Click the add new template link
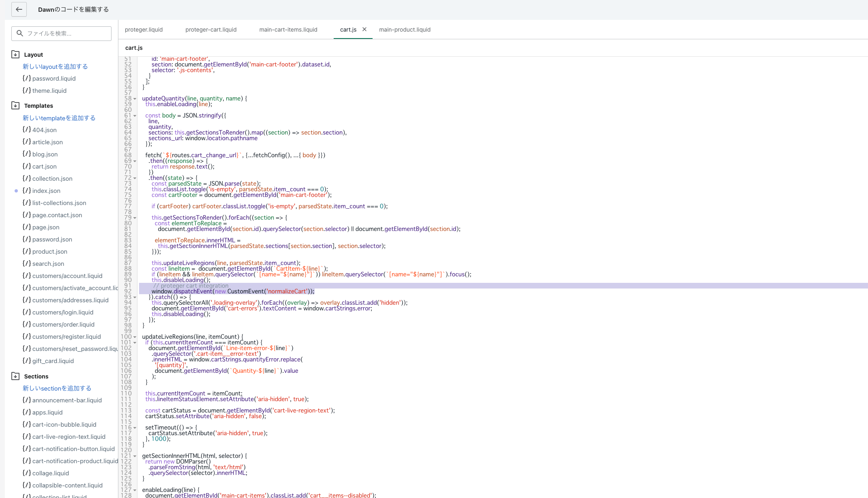This screenshot has height=498, width=868. point(59,118)
